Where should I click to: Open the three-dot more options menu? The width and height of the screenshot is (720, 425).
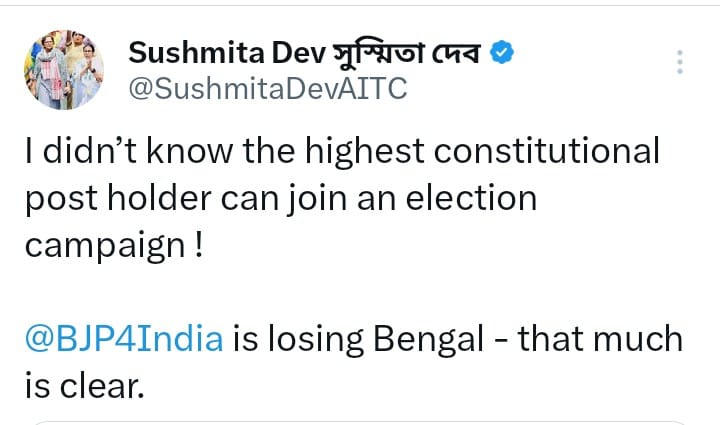pyautogui.click(x=680, y=62)
